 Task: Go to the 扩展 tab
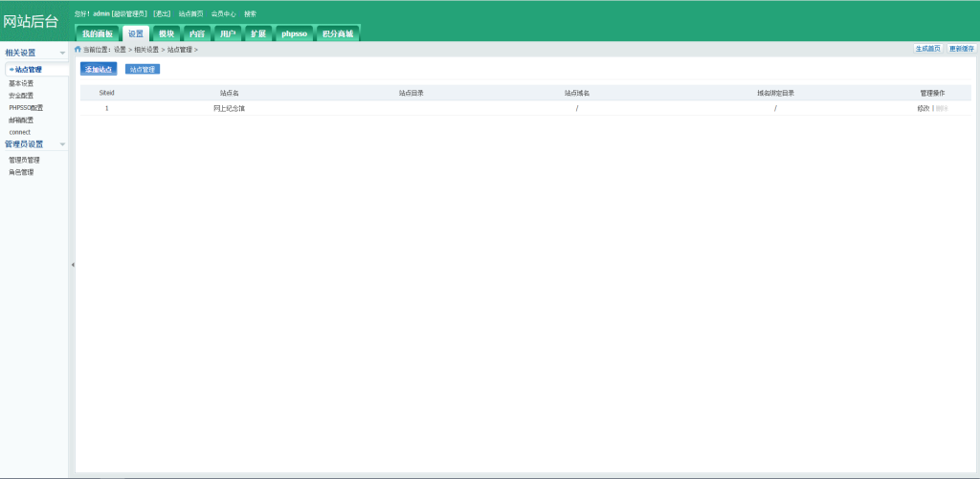click(257, 33)
